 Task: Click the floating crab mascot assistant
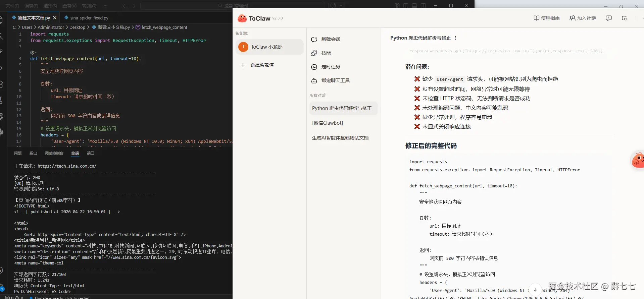[638, 160]
